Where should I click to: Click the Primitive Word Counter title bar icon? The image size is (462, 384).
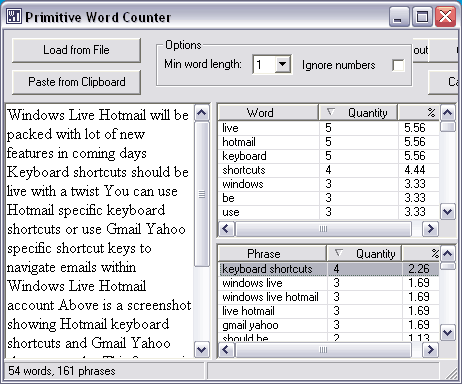click(14, 16)
